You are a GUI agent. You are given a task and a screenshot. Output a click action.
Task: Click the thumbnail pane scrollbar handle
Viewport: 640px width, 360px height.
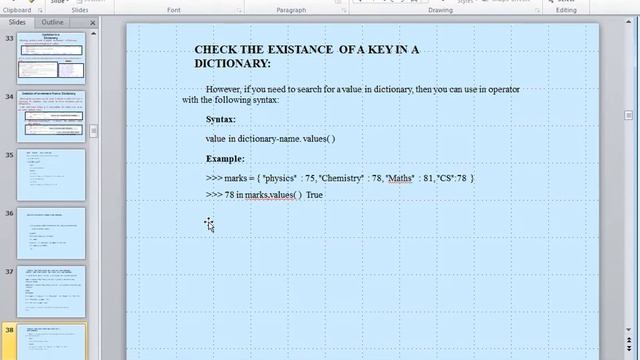click(93, 131)
